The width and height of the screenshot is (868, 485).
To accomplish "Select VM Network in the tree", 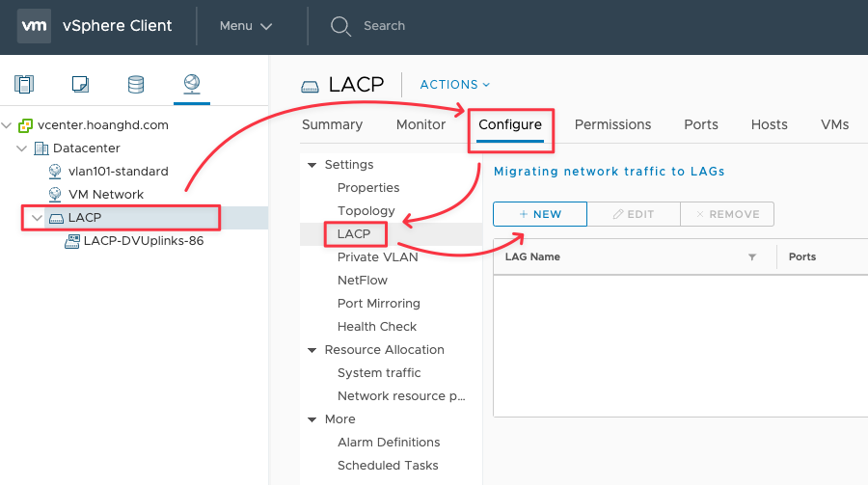I will coord(106,195).
